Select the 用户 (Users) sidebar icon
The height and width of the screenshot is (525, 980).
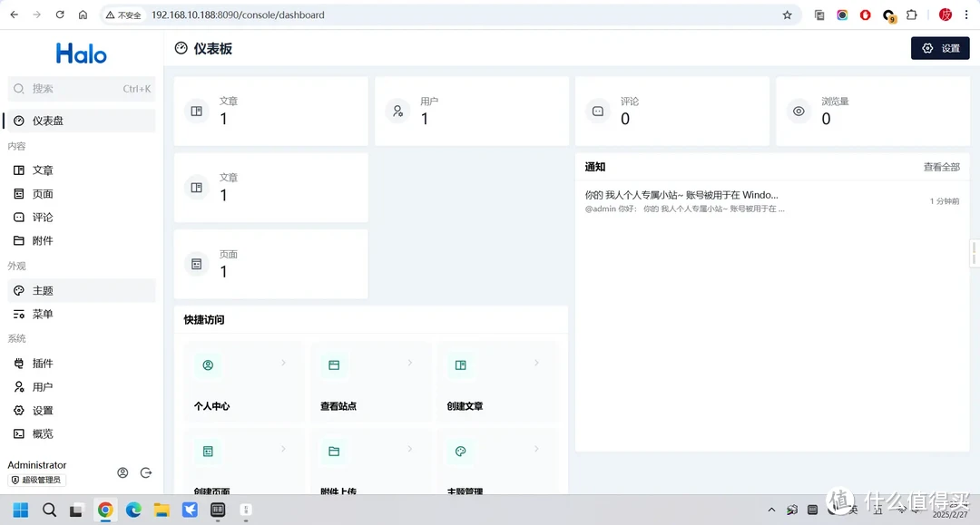click(x=20, y=386)
